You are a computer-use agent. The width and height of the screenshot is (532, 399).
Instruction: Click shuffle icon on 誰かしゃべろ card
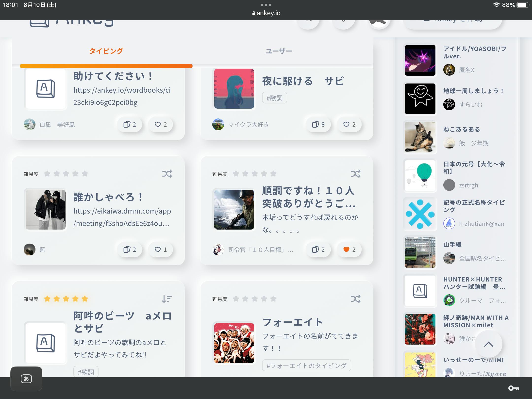click(167, 174)
